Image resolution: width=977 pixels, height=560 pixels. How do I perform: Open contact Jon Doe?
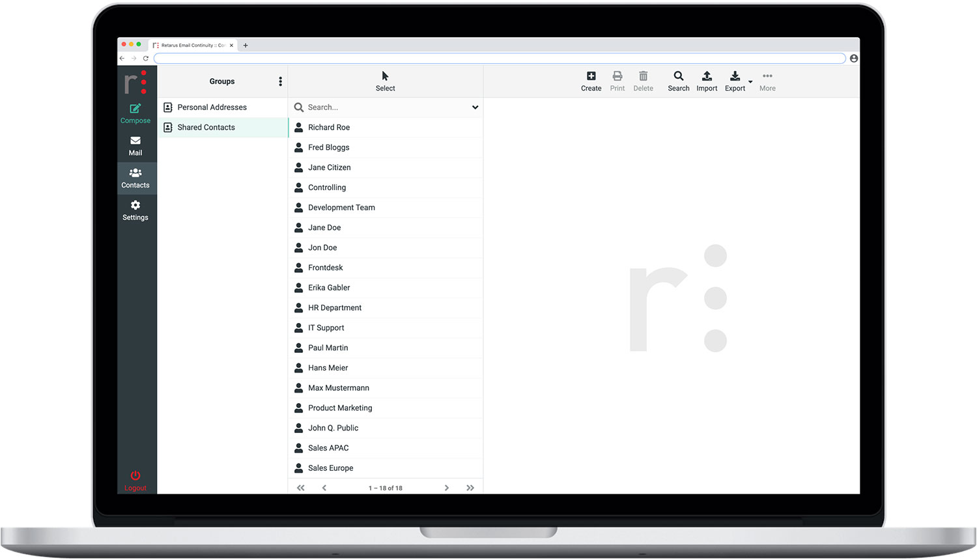click(x=386, y=248)
